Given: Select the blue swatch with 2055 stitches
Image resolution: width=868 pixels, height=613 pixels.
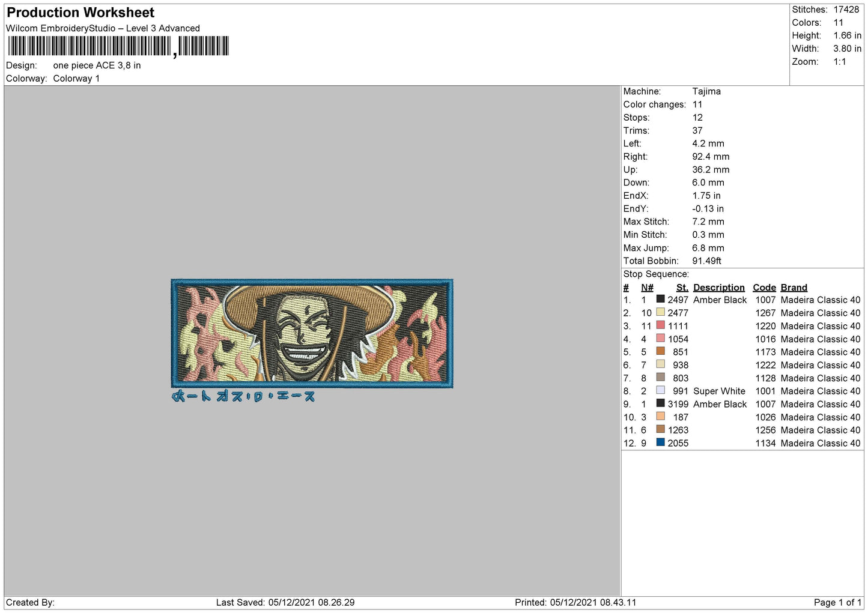Looking at the screenshot, I should point(661,442).
